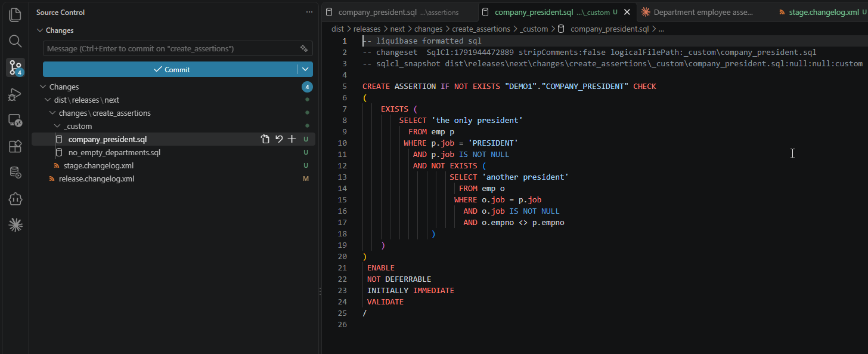Open the Explorer view in activity bar
The height and width of the screenshot is (354, 868).
tap(15, 15)
